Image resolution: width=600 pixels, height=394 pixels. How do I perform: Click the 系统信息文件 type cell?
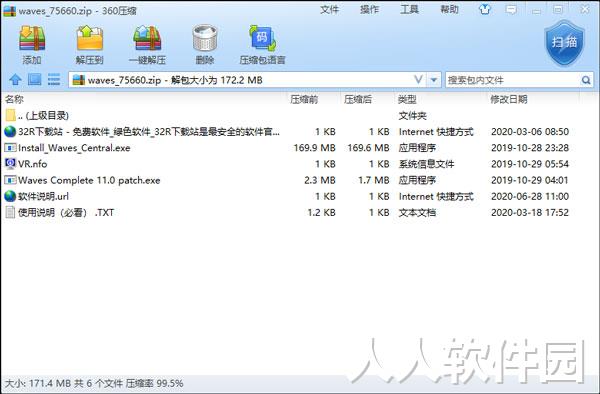click(426, 164)
